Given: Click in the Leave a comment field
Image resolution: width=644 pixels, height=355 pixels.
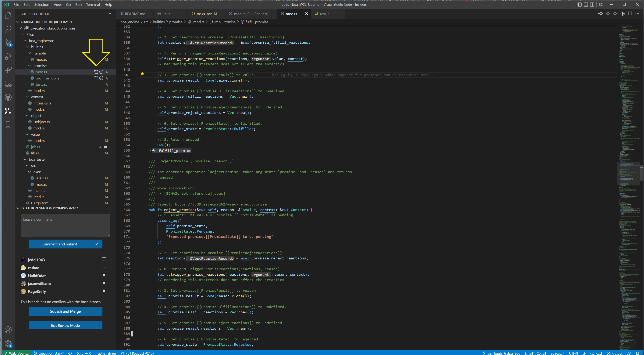Looking at the screenshot, I should (x=65, y=225).
